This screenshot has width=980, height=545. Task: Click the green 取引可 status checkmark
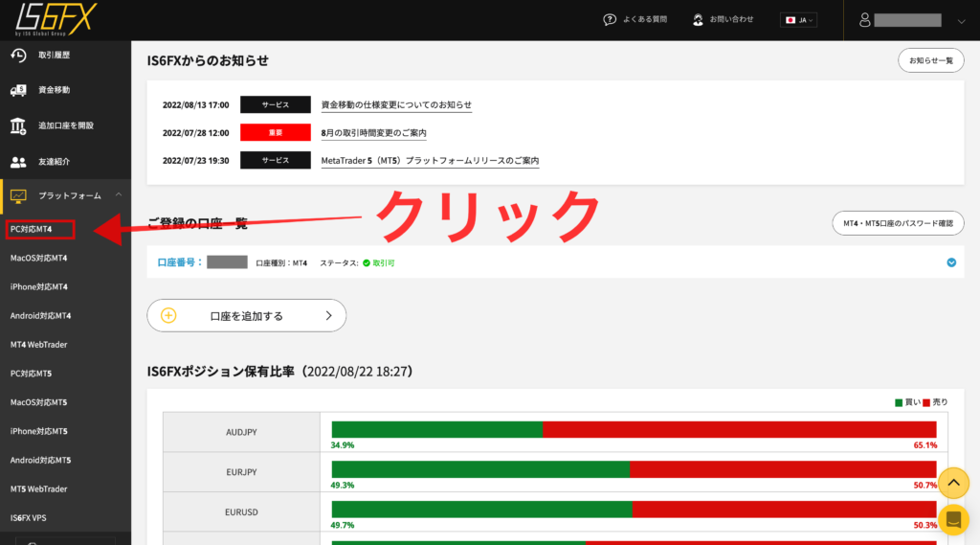(x=367, y=262)
